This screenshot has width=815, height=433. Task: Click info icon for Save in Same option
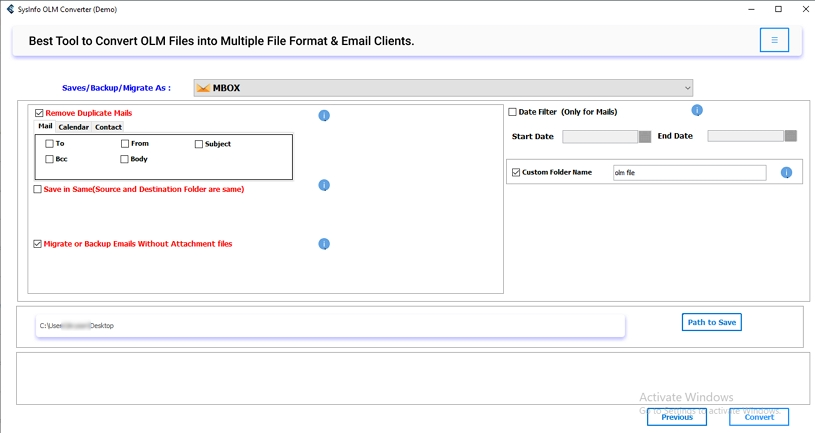[x=324, y=185]
